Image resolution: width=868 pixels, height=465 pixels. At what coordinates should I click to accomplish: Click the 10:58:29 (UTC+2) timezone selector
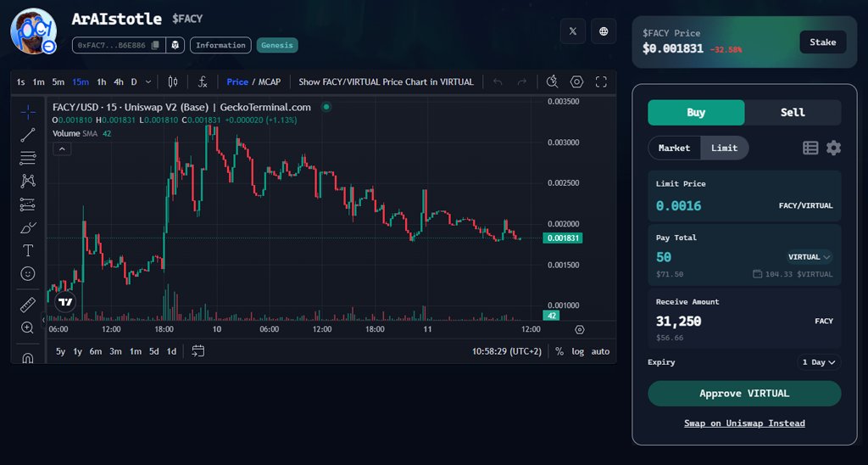click(507, 351)
